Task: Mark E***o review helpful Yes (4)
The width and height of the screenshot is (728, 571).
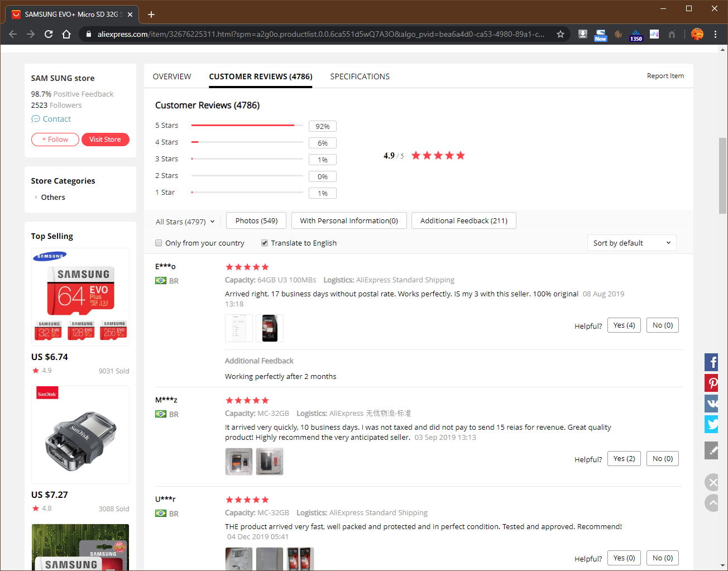Action: coord(624,325)
